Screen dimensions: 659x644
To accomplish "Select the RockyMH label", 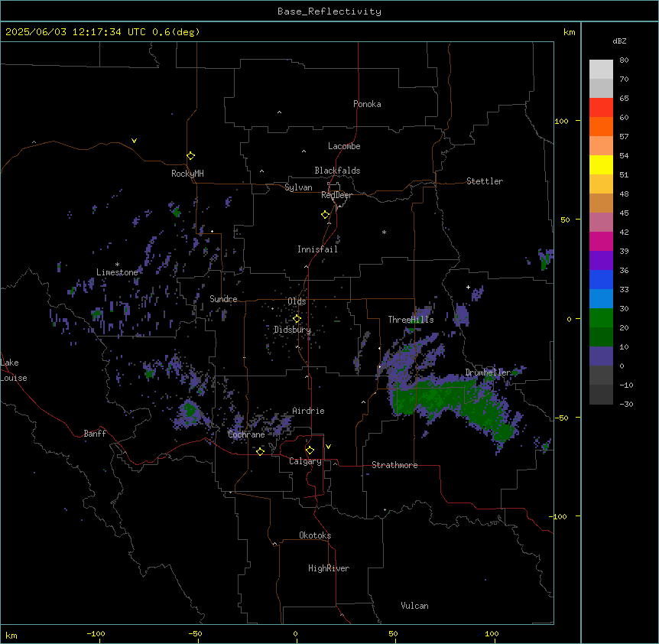I will tap(187, 174).
